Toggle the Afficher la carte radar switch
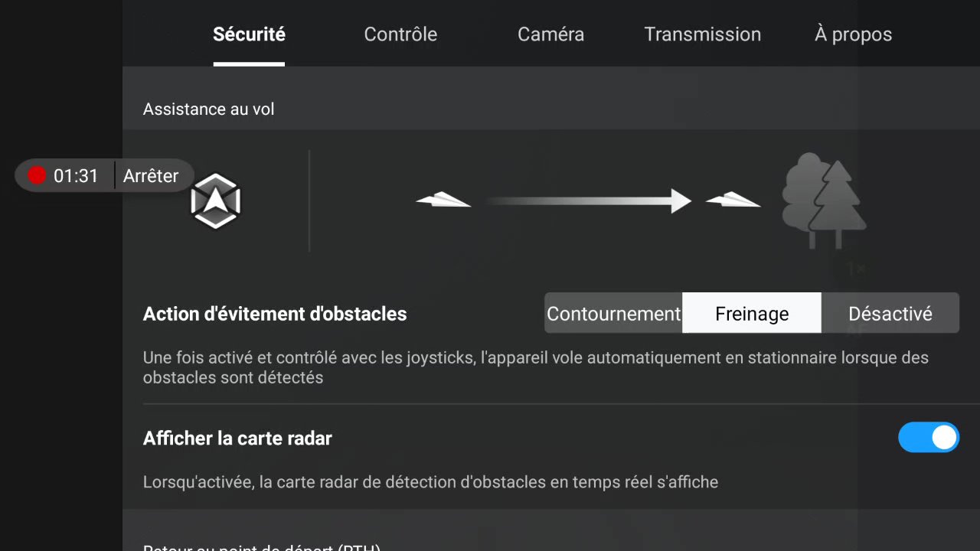Image resolution: width=980 pixels, height=551 pixels. click(x=929, y=438)
